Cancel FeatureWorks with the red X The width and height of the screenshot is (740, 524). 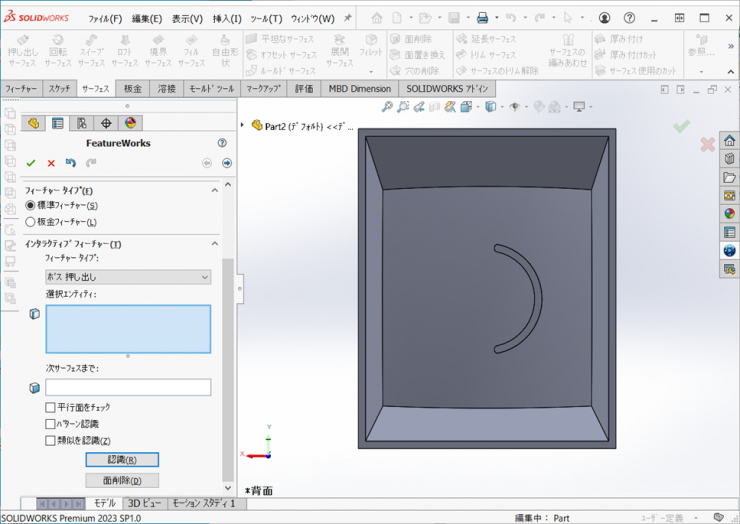click(51, 163)
